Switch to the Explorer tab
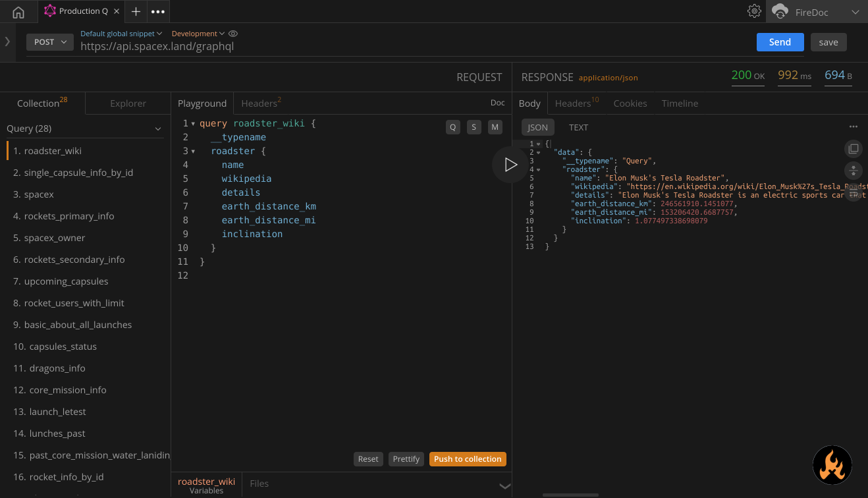Viewport: 868px width, 498px height. tap(128, 103)
